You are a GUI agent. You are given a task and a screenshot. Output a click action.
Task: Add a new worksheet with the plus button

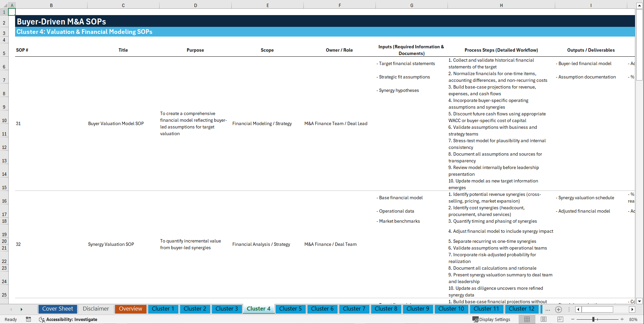(x=559, y=309)
